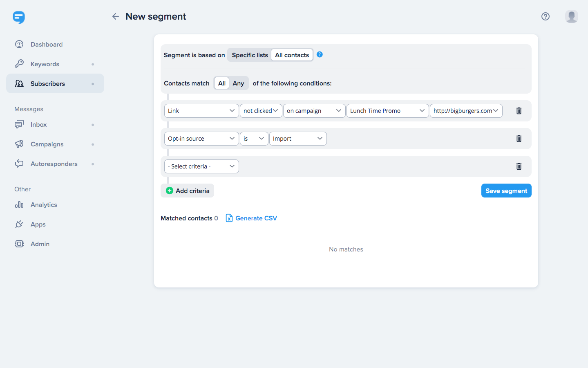
Task: Click the user profile avatar
Action: pos(571,16)
